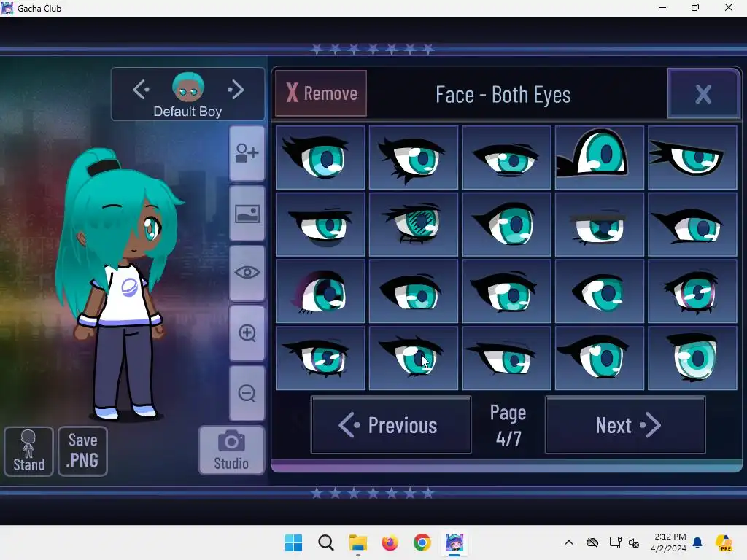Select first eye style in top row
This screenshot has height=560, width=747.
[x=321, y=157]
